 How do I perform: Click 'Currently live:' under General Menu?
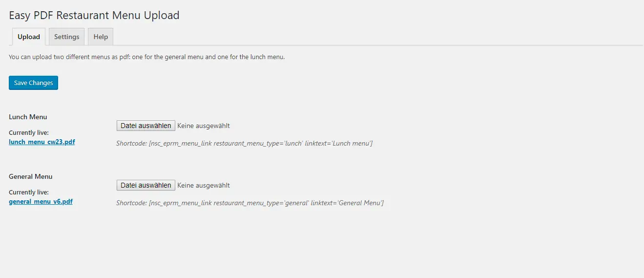(29, 192)
